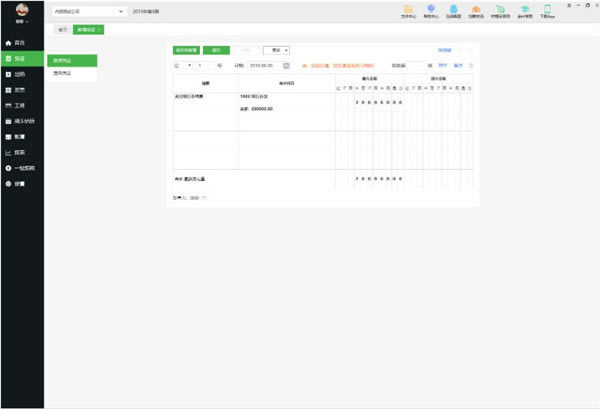This screenshot has width=600, height=409.
Task: Click the summary column header
Action: pos(205,83)
